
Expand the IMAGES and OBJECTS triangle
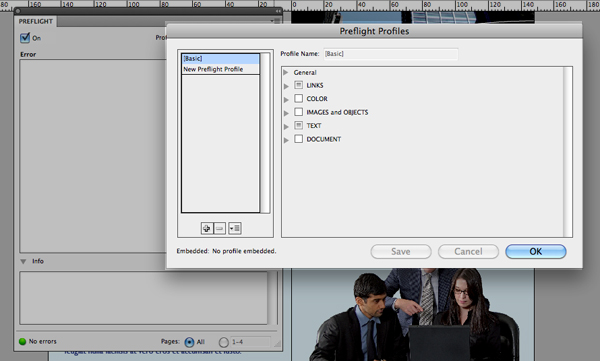click(x=286, y=113)
